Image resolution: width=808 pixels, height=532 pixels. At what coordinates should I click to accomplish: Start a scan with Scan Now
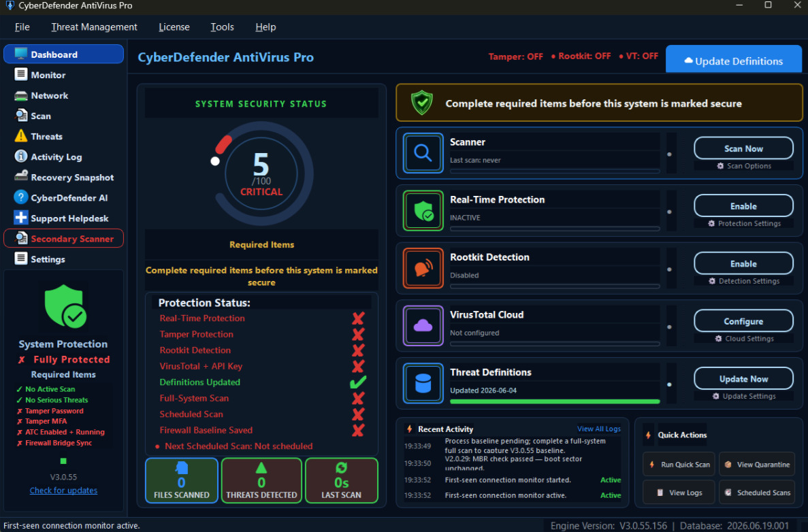(x=743, y=148)
